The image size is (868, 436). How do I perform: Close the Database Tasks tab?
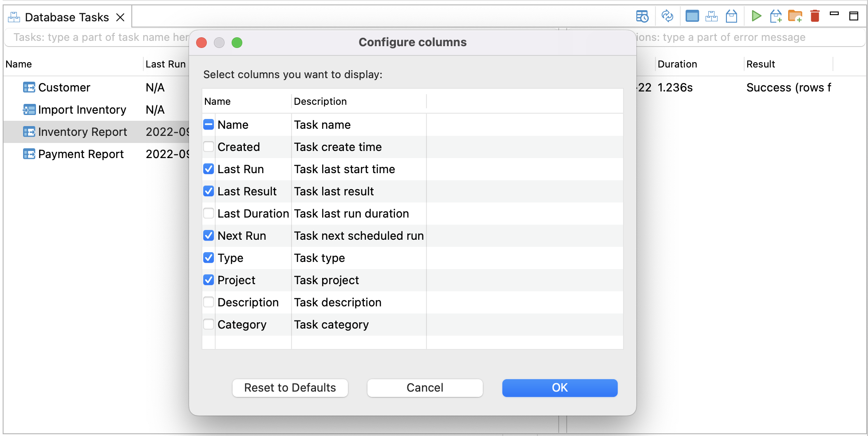120,17
